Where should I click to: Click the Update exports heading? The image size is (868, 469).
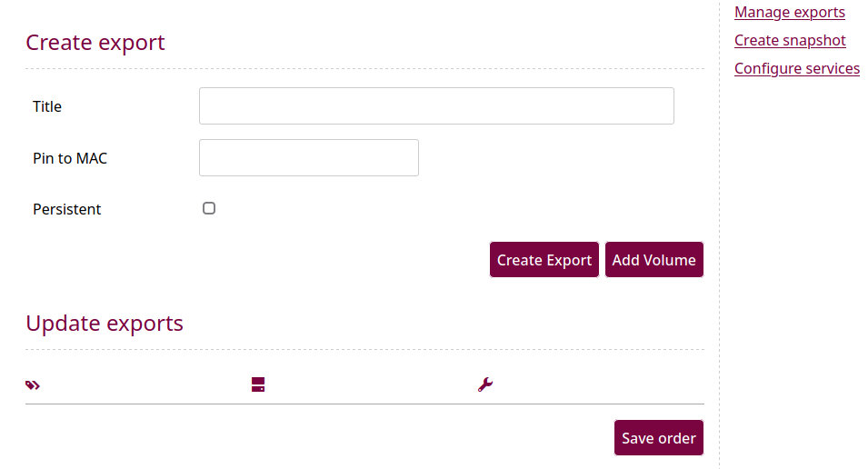point(105,324)
